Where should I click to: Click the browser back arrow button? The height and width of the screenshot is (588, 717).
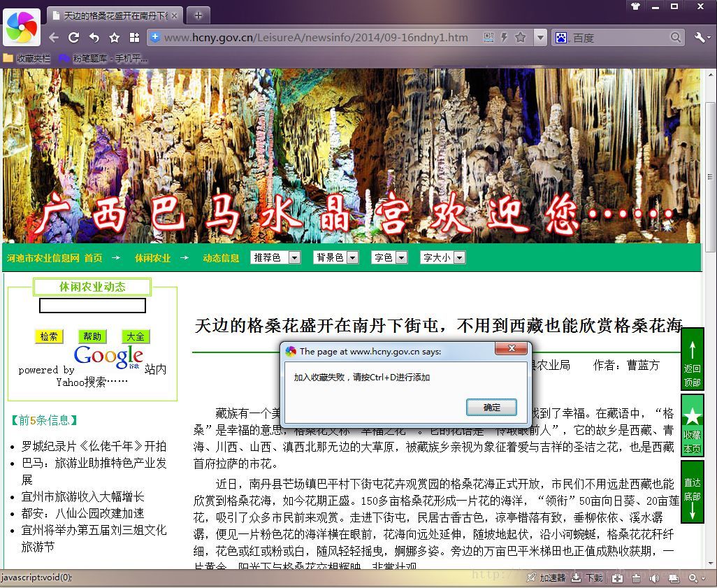(54, 38)
